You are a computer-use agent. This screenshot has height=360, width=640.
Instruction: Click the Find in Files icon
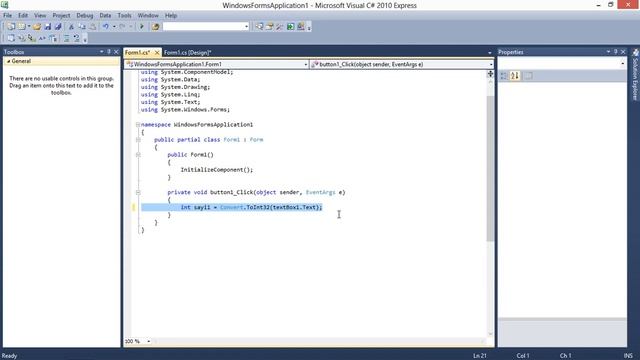(156, 27)
